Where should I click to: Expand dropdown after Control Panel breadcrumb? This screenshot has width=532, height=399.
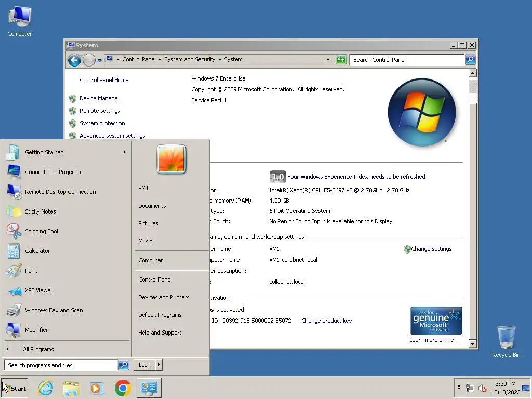click(160, 59)
